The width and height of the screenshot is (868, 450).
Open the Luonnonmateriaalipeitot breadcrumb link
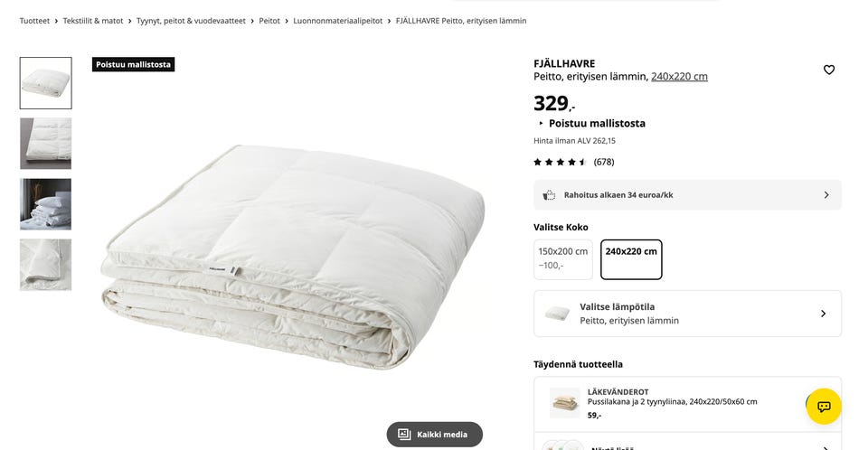tap(337, 21)
